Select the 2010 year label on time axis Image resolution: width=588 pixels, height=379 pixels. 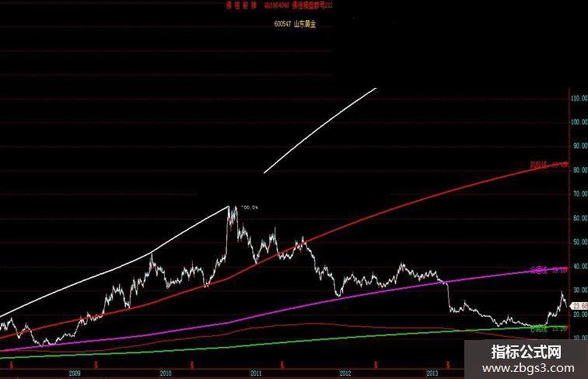[166, 373]
